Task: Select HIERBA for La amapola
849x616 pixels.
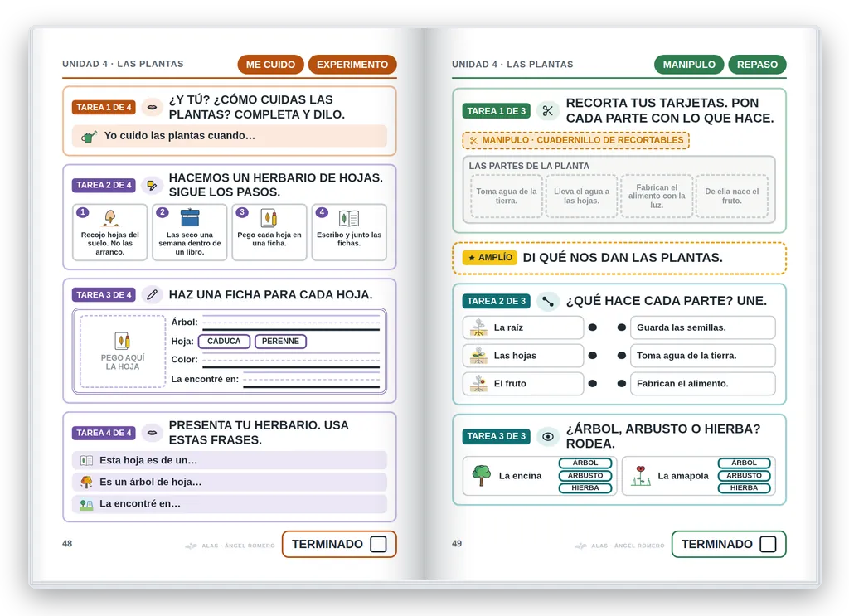Action: [744, 487]
